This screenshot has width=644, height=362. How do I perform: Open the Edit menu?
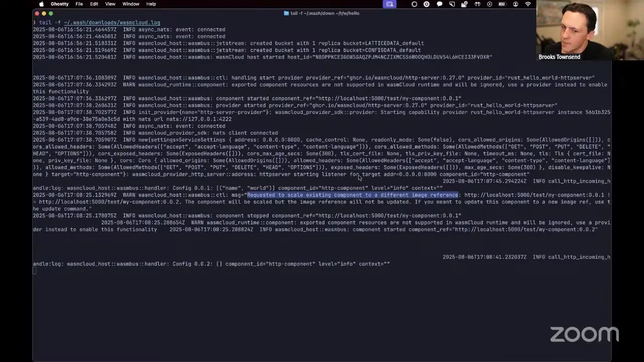pyautogui.click(x=94, y=4)
